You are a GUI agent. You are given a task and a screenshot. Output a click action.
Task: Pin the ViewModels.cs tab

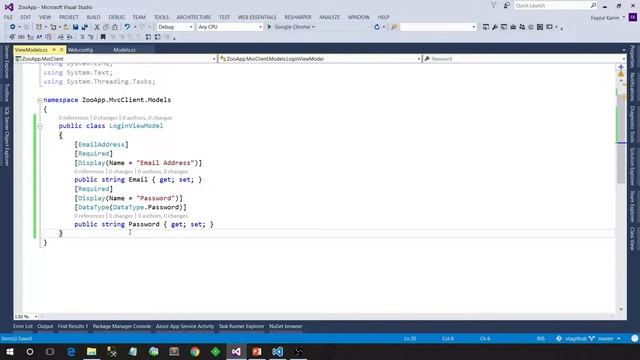(x=53, y=49)
